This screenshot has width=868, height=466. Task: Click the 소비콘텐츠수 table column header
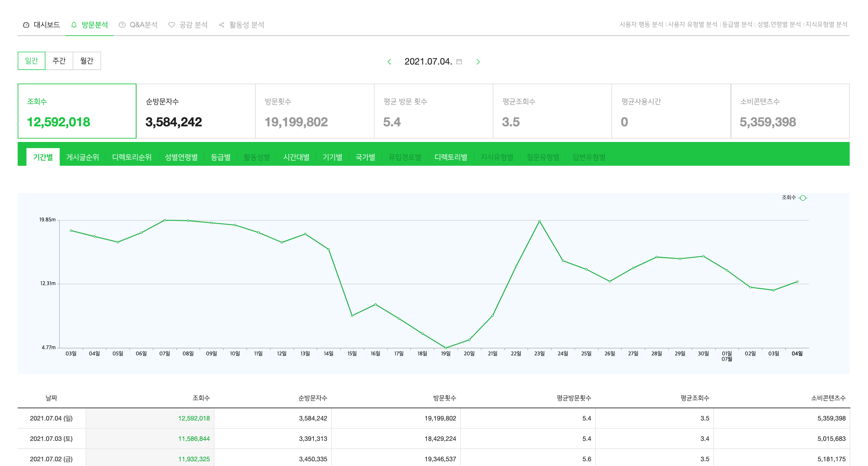coord(828,398)
